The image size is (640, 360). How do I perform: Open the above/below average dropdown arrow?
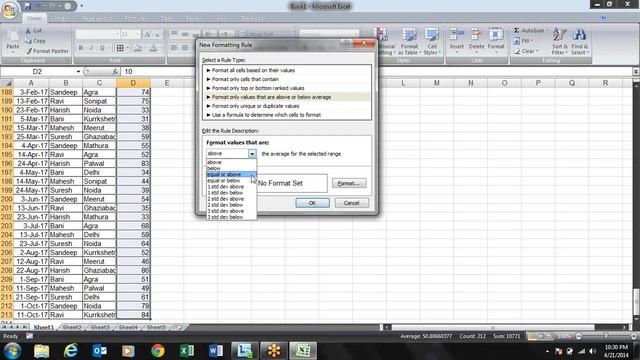(252, 153)
